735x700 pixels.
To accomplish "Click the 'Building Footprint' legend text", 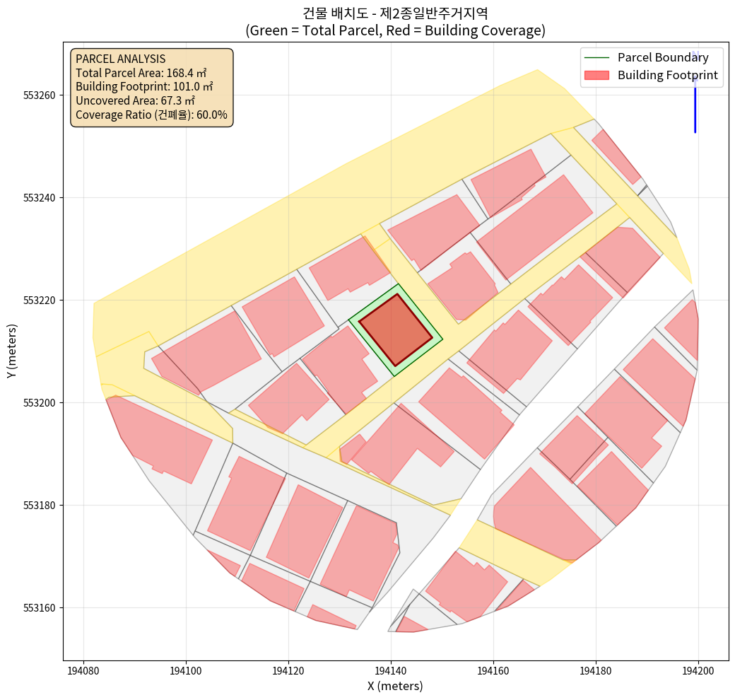I will [667, 75].
